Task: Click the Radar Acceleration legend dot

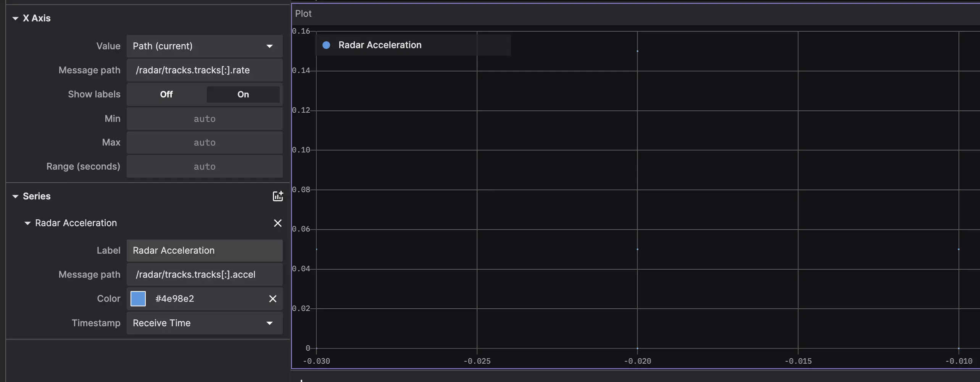Action: click(326, 45)
